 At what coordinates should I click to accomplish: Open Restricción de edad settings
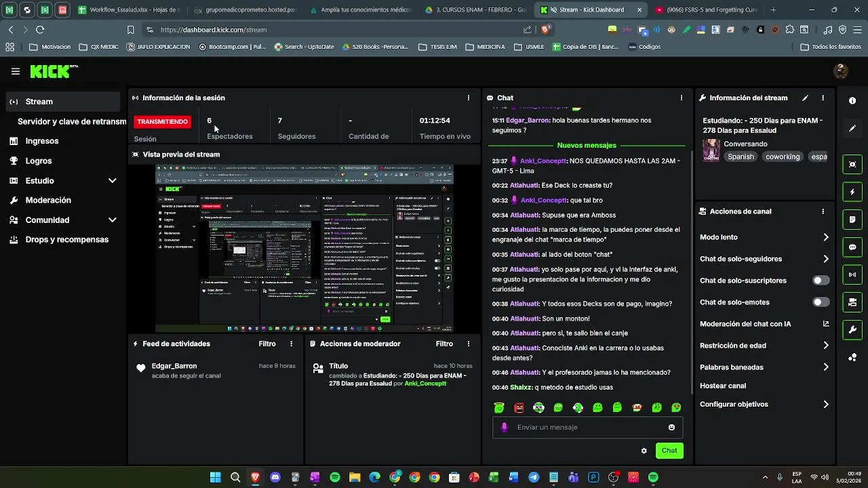tap(764, 346)
